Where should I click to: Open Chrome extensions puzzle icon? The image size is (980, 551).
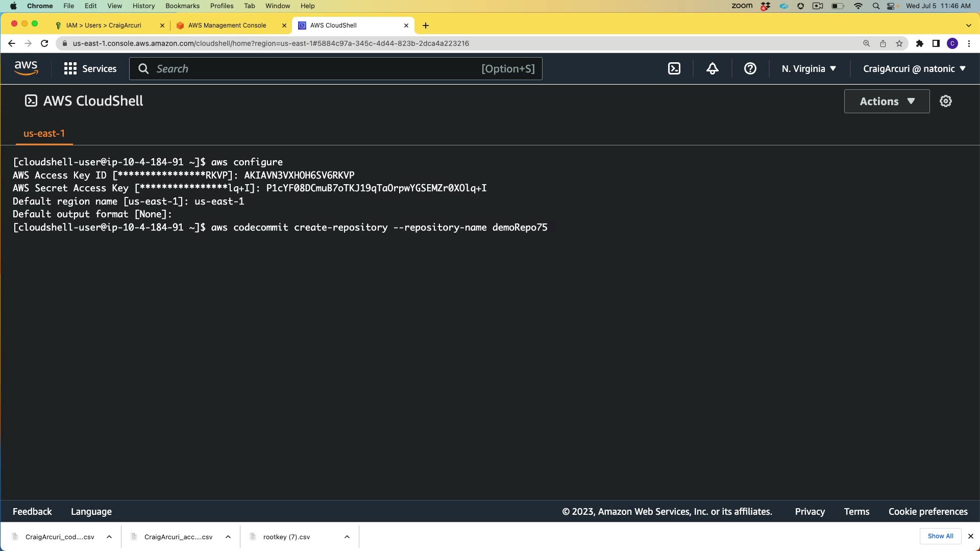pos(919,43)
